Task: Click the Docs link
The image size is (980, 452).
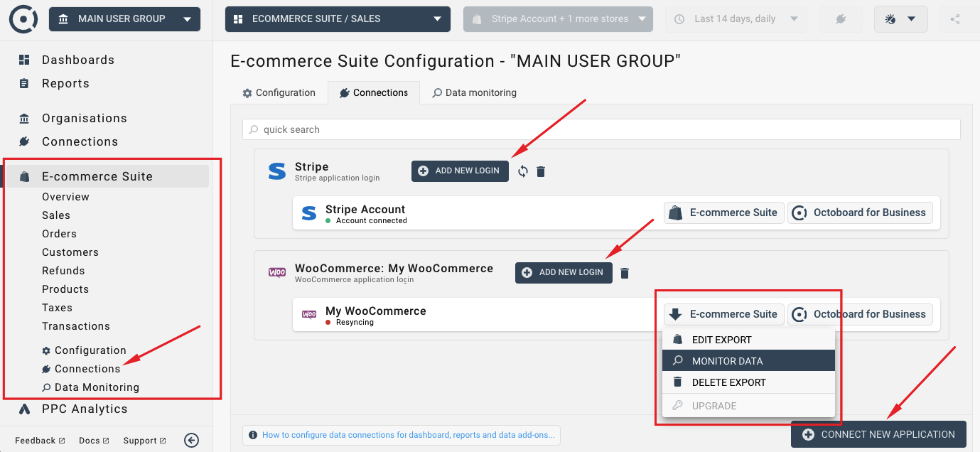Action: coord(94,441)
